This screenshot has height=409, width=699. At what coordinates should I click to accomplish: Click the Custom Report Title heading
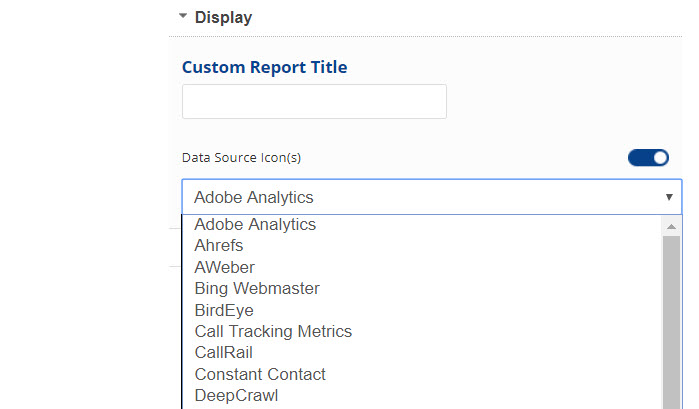264,67
